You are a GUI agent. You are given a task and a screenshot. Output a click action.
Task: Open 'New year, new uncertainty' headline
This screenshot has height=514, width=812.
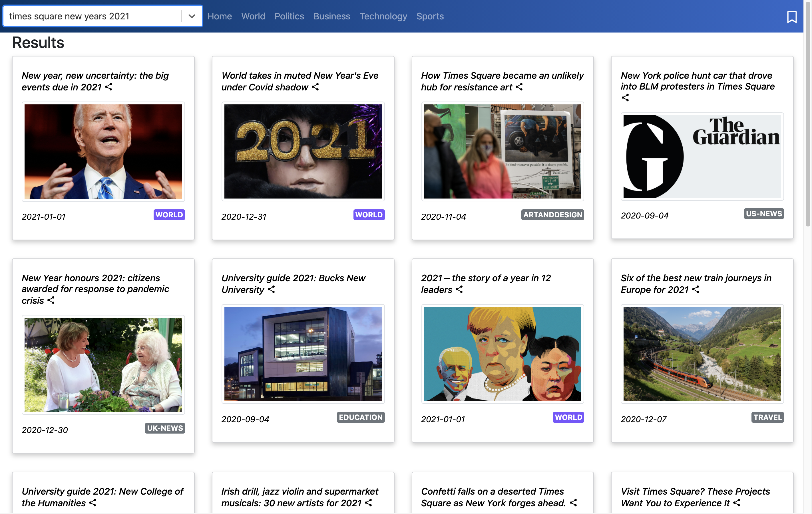(95, 81)
